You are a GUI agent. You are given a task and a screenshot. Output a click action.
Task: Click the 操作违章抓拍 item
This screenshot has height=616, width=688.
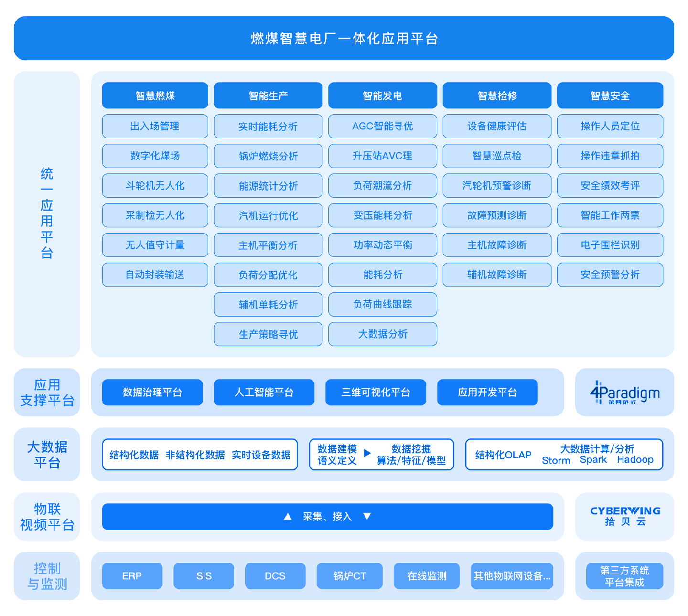coord(610,156)
